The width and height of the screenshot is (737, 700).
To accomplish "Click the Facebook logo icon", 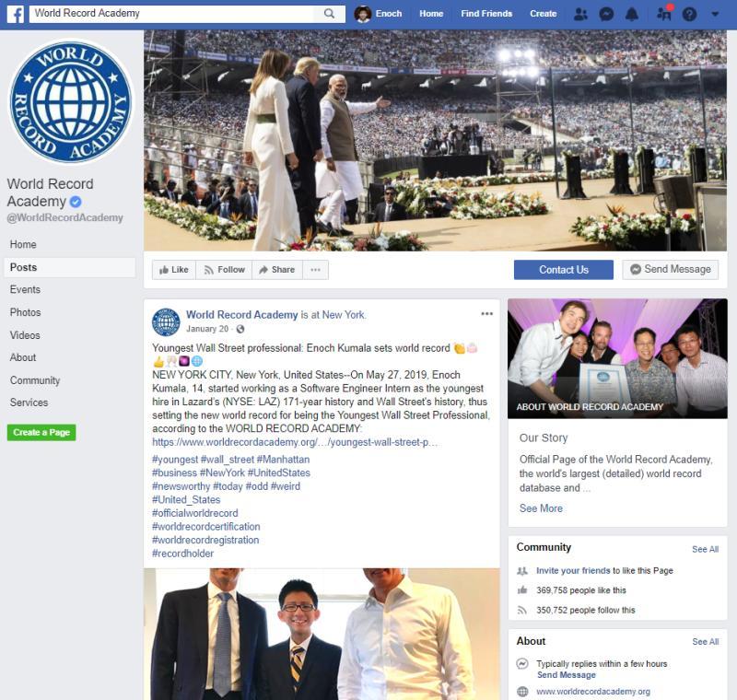I will click(16, 14).
